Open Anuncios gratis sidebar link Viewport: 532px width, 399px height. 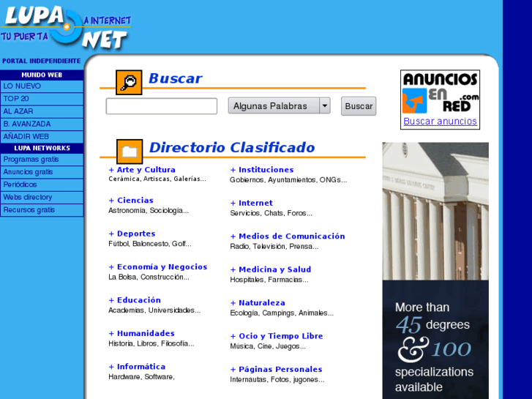(x=42, y=172)
